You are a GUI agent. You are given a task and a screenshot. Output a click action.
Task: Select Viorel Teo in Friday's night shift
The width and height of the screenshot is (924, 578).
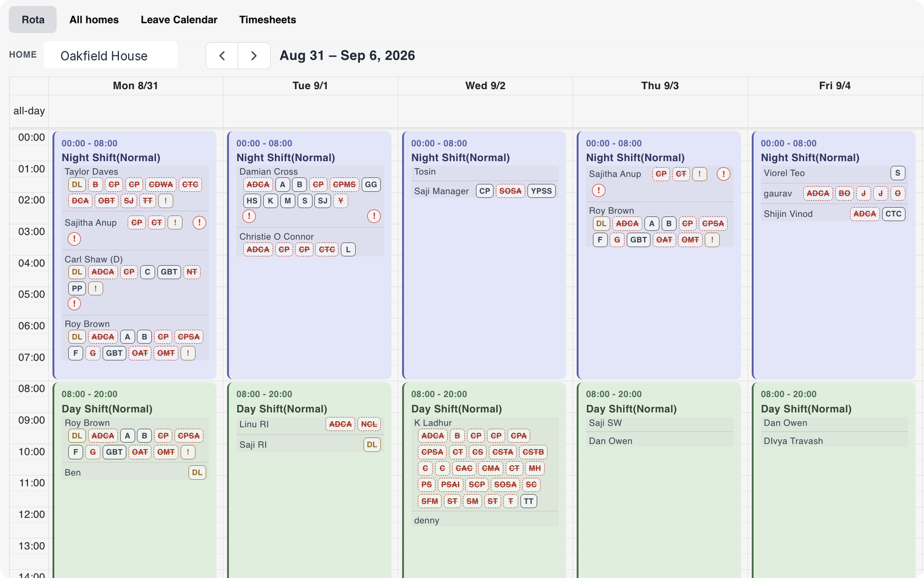(x=784, y=173)
